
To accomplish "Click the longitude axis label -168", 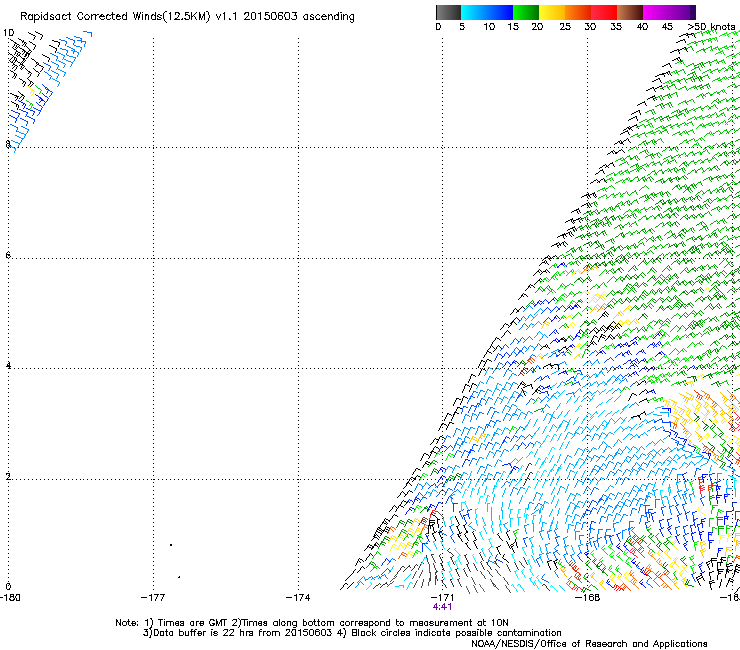I will click(x=587, y=598).
